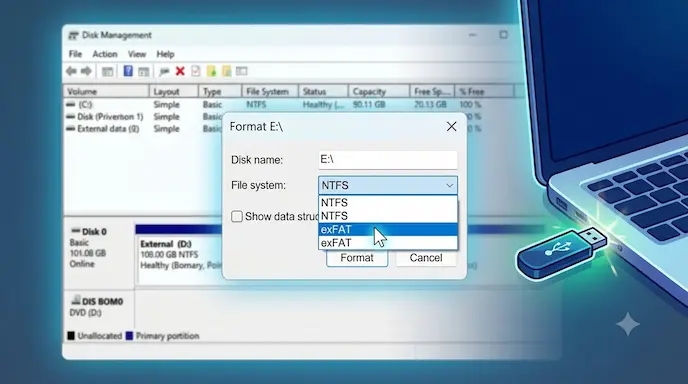This screenshot has width=688, height=384.
Task: Sort by the Layout column header
Action: [174, 91]
